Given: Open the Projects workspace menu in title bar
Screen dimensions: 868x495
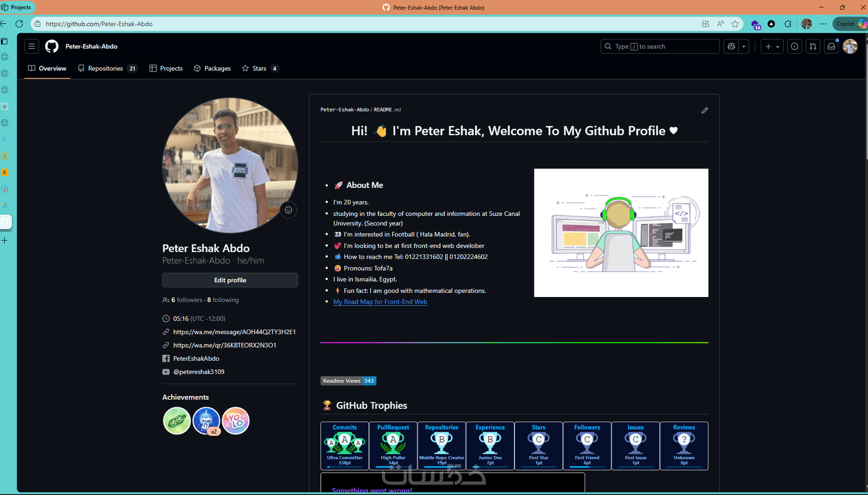Looking at the screenshot, I should (16, 8).
